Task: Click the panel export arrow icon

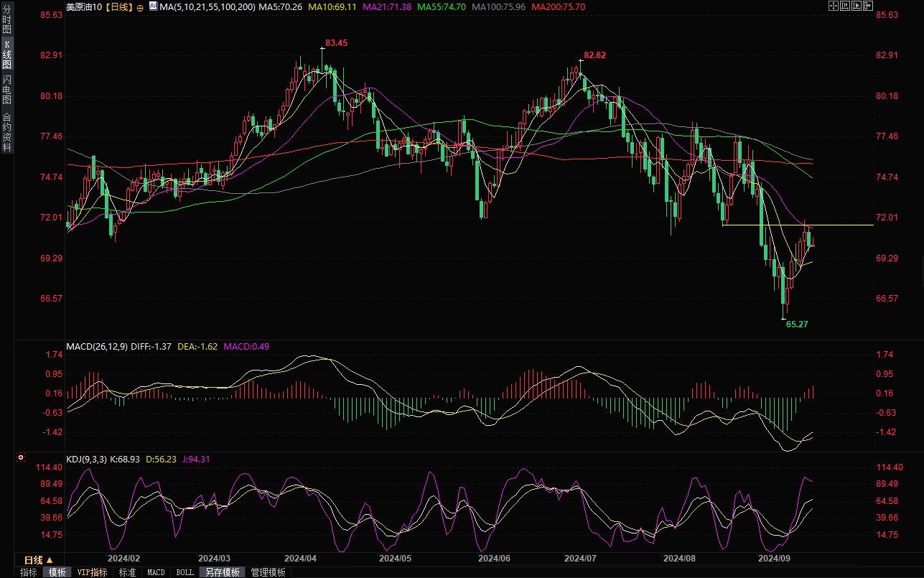Action: pyautogui.click(x=869, y=6)
